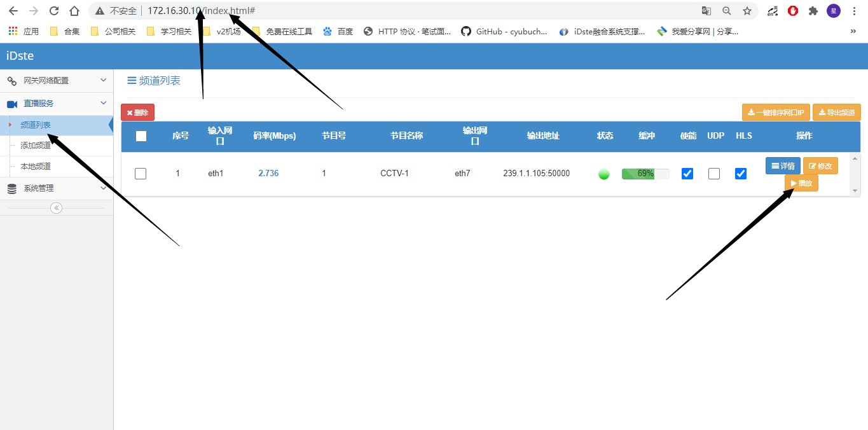Reload the page with the refresh icon
This screenshot has width=868, height=430.
pos(54,11)
